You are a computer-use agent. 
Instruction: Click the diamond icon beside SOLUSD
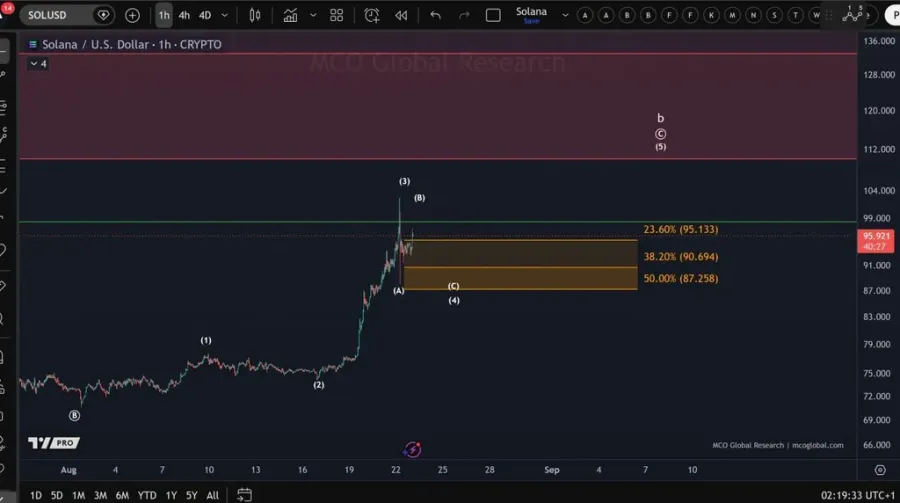point(103,16)
